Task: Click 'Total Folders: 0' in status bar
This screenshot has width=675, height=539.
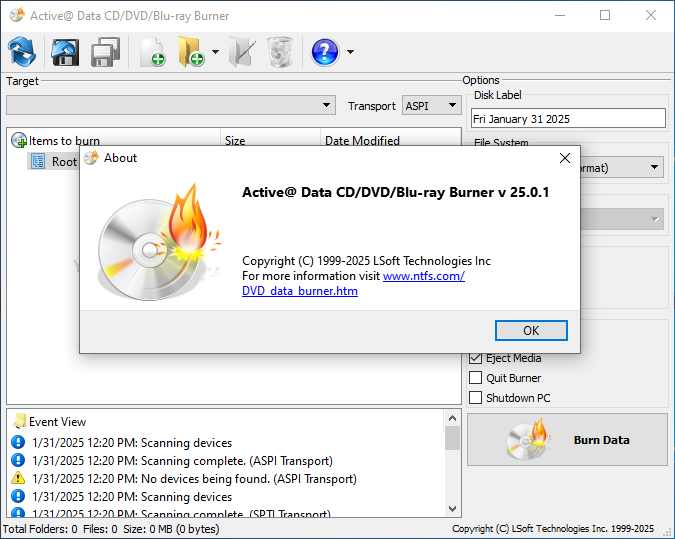Action: coord(40,529)
